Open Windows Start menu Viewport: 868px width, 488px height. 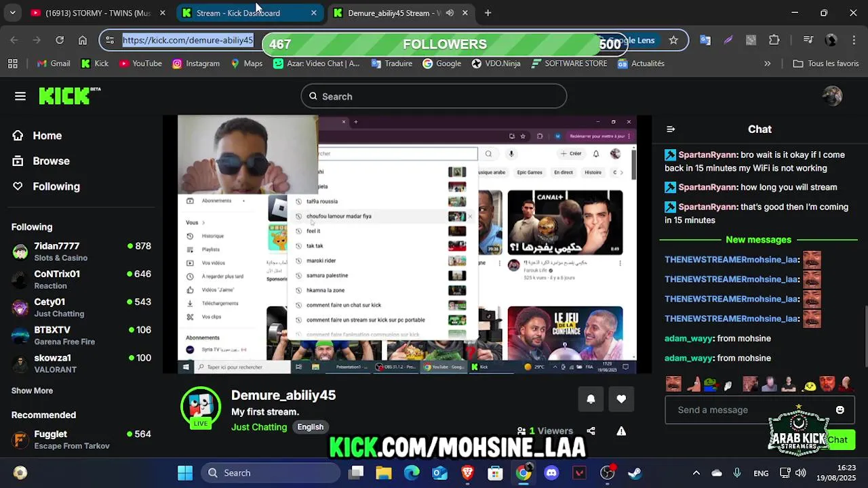coord(184,473)
